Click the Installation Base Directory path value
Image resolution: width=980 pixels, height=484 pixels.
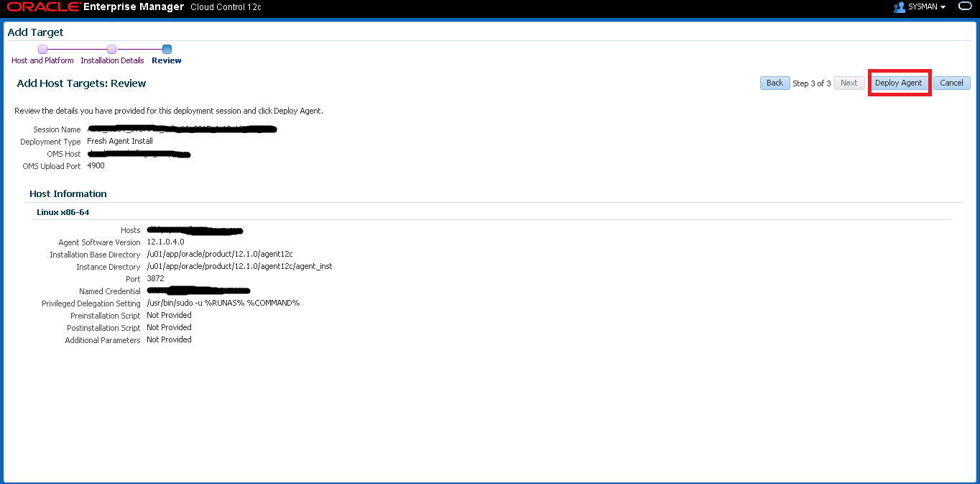tap(219, 254)
